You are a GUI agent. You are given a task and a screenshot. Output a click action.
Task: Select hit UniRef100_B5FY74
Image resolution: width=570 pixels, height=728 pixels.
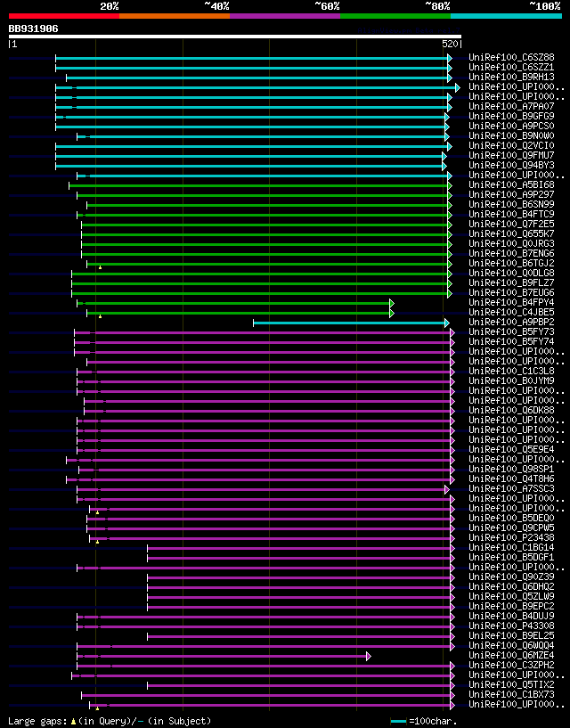click(511, 341)
